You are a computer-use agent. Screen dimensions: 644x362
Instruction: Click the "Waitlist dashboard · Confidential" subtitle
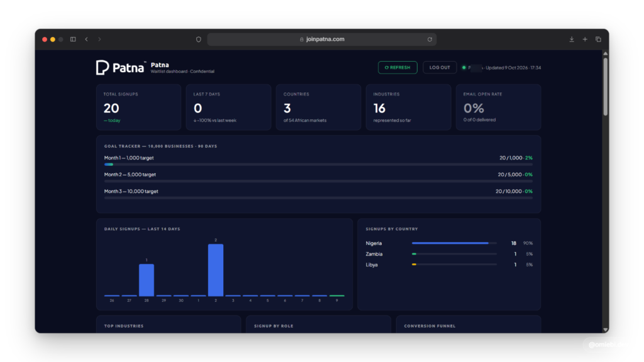click(182, 72)
